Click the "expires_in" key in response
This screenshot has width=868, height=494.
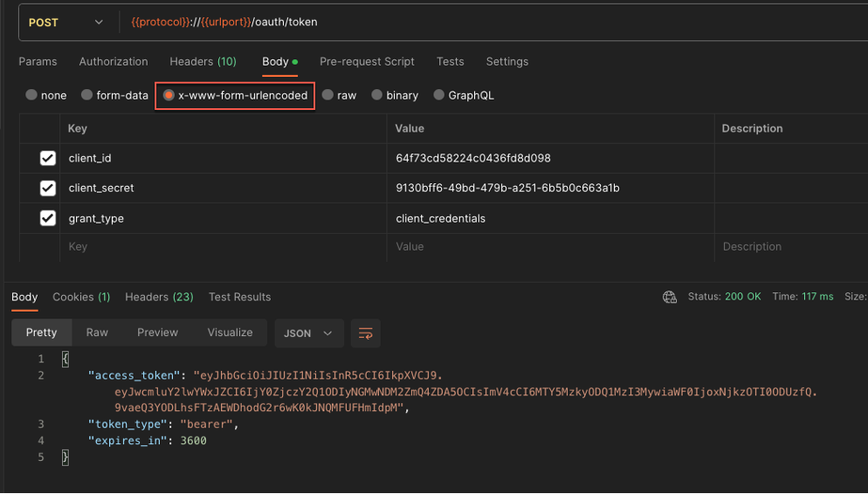point(127,441)
